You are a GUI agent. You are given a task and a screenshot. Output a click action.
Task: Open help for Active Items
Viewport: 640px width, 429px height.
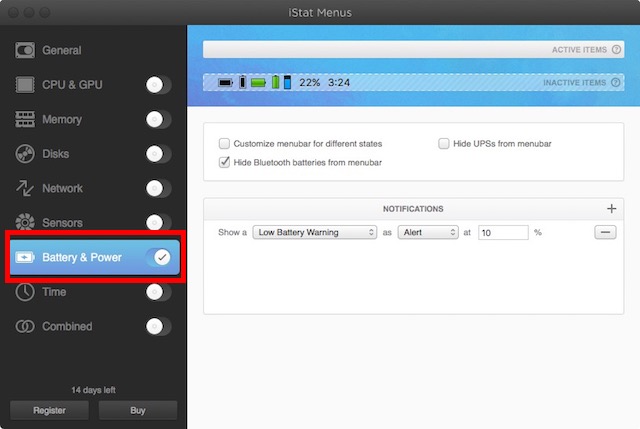(x=616, y=49)
